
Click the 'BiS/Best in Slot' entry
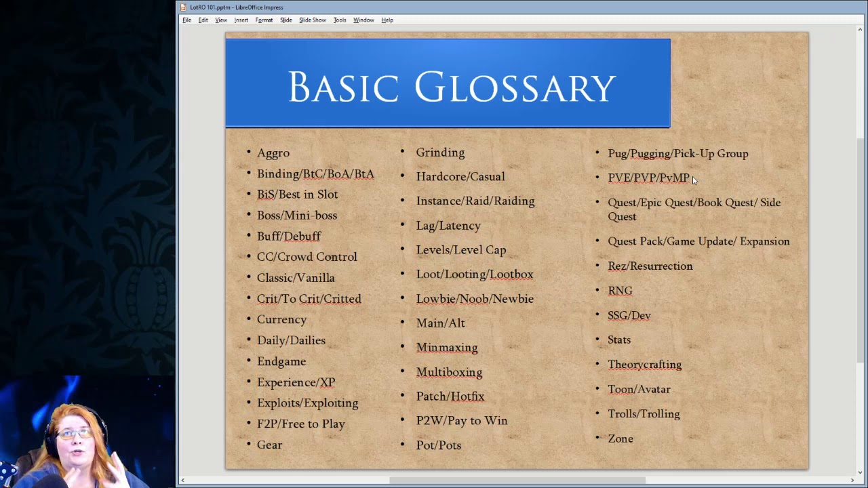click(297, 195)
